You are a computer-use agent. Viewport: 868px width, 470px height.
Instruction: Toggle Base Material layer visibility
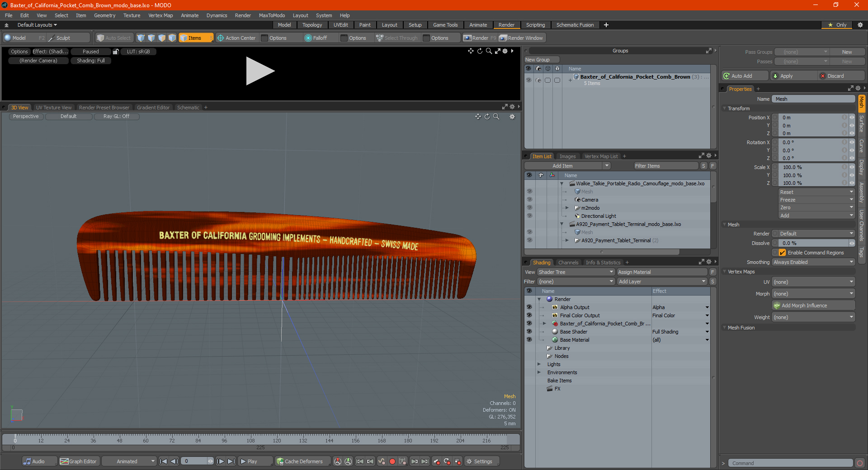click(529, 340)
